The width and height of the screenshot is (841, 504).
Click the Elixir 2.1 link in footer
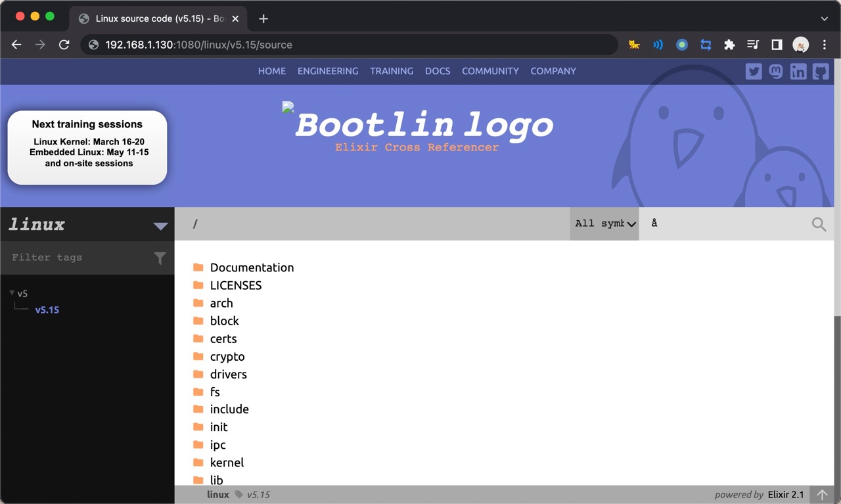(x=786, y=494)
